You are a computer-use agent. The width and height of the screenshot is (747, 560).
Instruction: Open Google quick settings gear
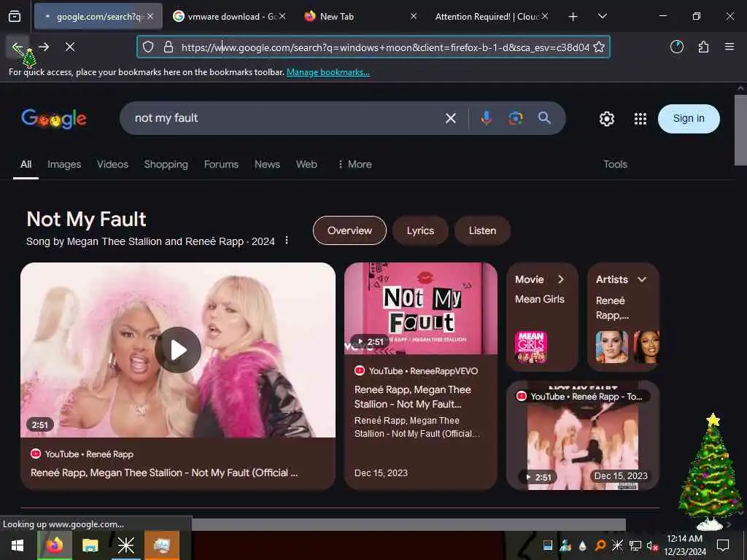(606, 119)
